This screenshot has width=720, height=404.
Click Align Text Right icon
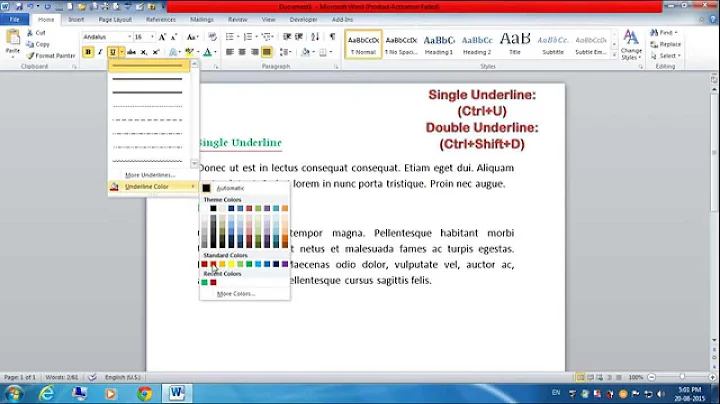pyautogui.click(x=254, y=52)
